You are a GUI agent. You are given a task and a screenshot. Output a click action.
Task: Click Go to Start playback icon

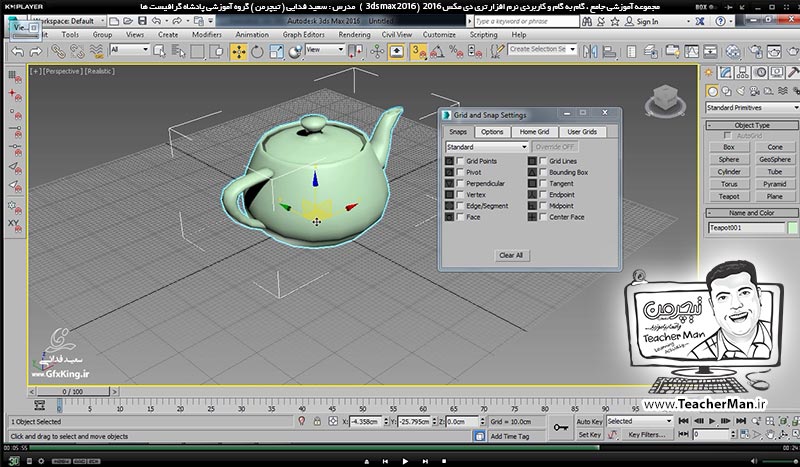click(x=684, y=421)
